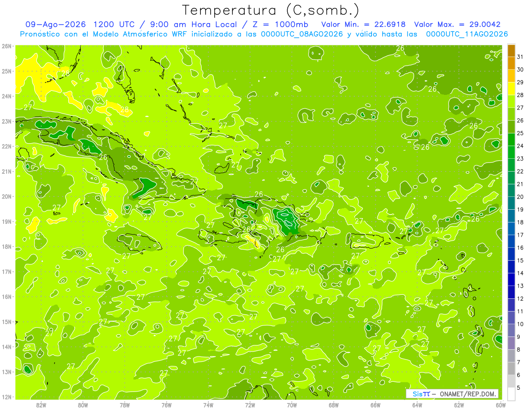Click the initialization time 0000UTC_08AGO2026
This screenshot has height=411, width=532.
coord(302,34)
